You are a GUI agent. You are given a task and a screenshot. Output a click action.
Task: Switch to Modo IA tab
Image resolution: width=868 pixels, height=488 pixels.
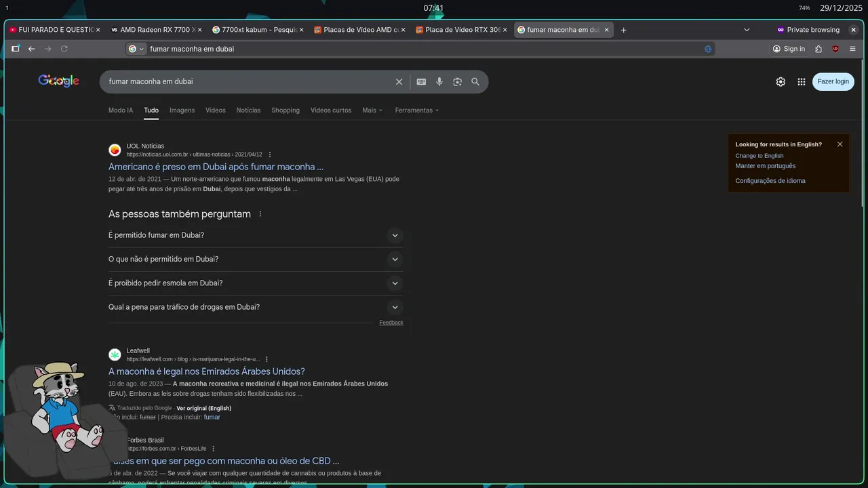121,110
